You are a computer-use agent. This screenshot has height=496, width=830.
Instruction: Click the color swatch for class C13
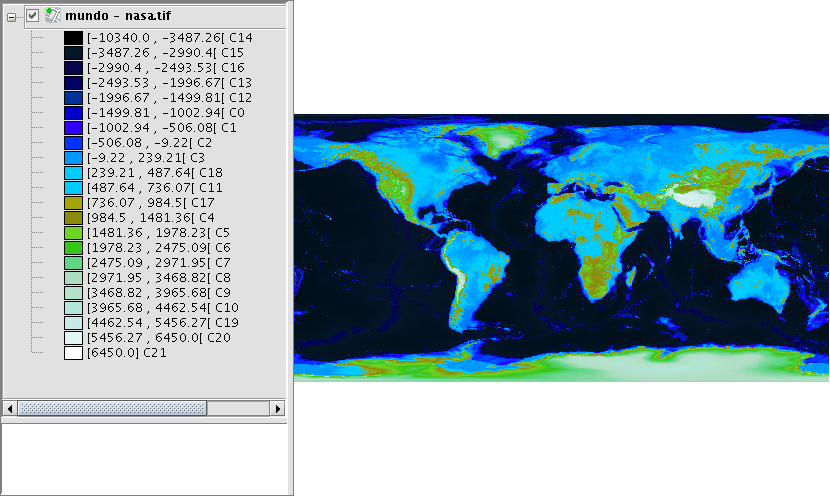pyautogui.click(x=74, y=83)
